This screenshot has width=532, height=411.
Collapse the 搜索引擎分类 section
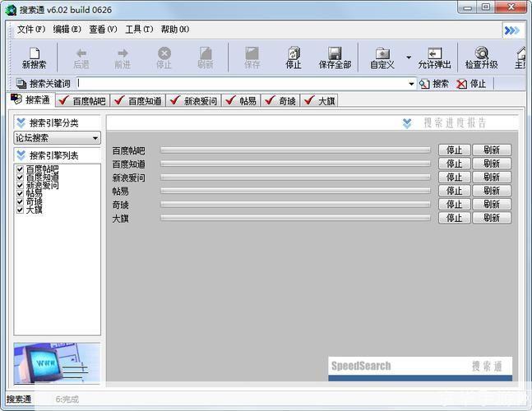click(x=21, y=122)
